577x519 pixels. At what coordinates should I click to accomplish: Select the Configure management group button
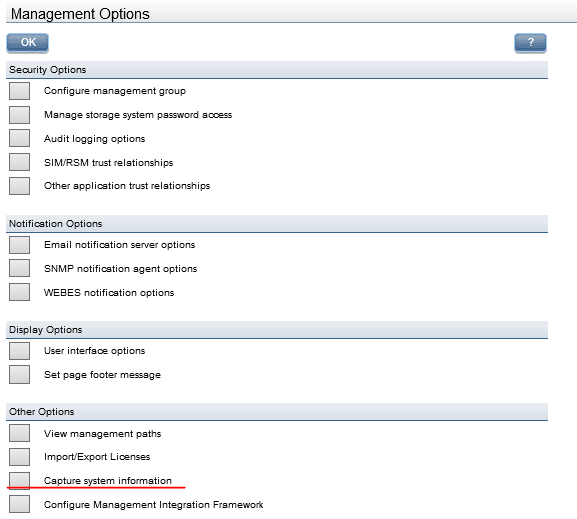coord(20,91)
